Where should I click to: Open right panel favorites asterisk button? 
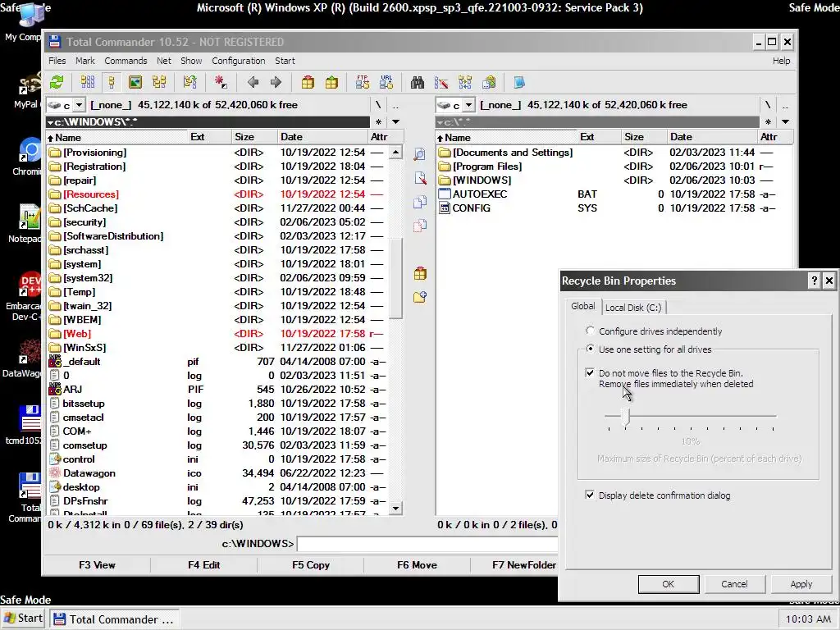click(x=768, y=121)
